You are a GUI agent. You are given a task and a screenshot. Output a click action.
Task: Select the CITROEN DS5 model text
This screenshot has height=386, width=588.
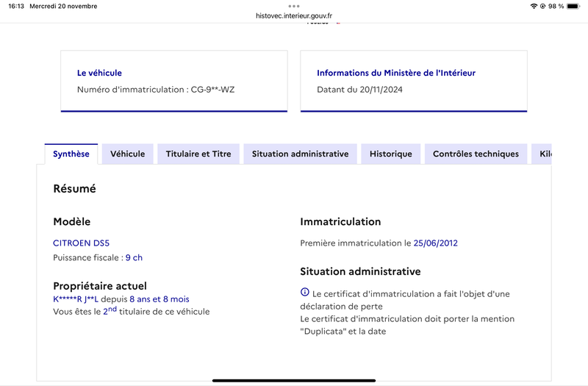pos(81,243)
